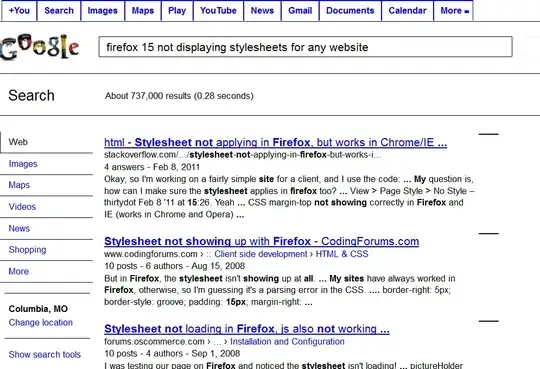Expand the More dropdown in the top bar
Viewport: 540px width, 369px height.
(454, 11)
